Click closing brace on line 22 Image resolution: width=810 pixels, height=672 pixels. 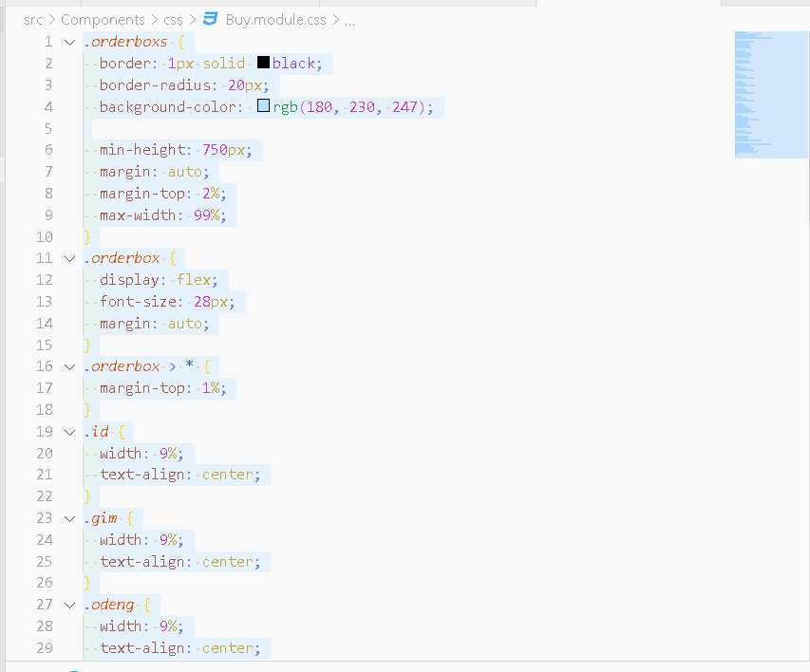click(87, 496)
